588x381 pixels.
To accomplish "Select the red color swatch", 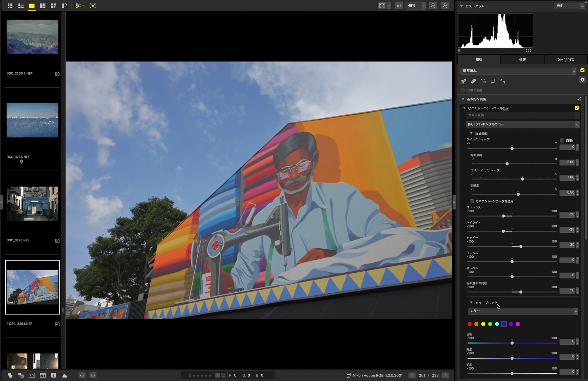I will coord(469,324).
